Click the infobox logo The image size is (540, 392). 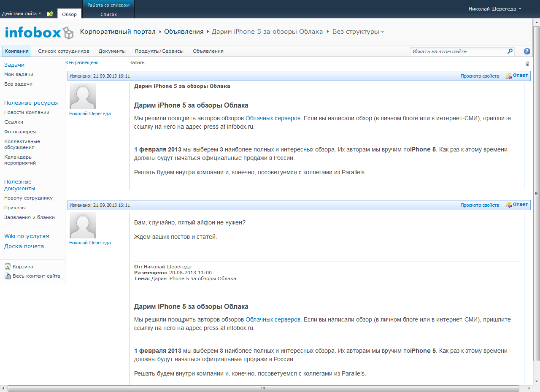point(39,32)
